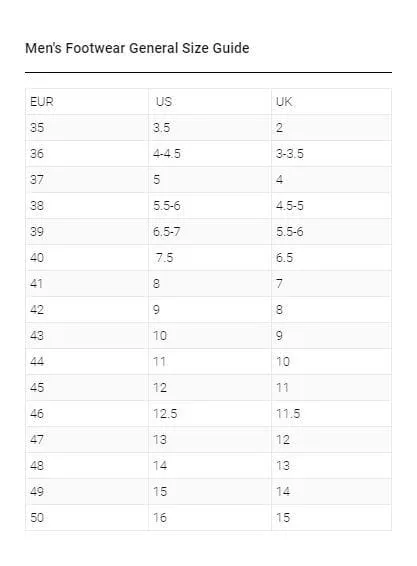Click the EUR 49 cell
Screen dimensions: 417x566
click(x=87, y=492)
